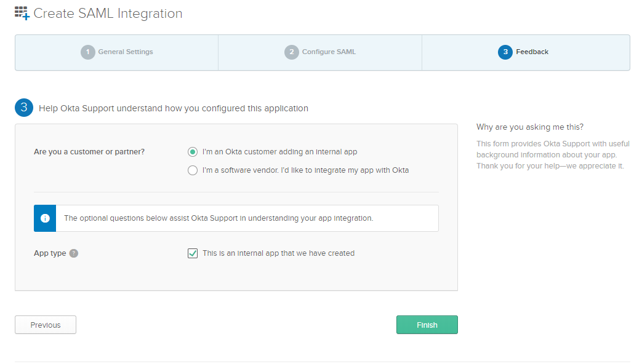Select 'I'm an Okta customer' radio option
This screenshot has width=642, height=364.
point(193,152)
